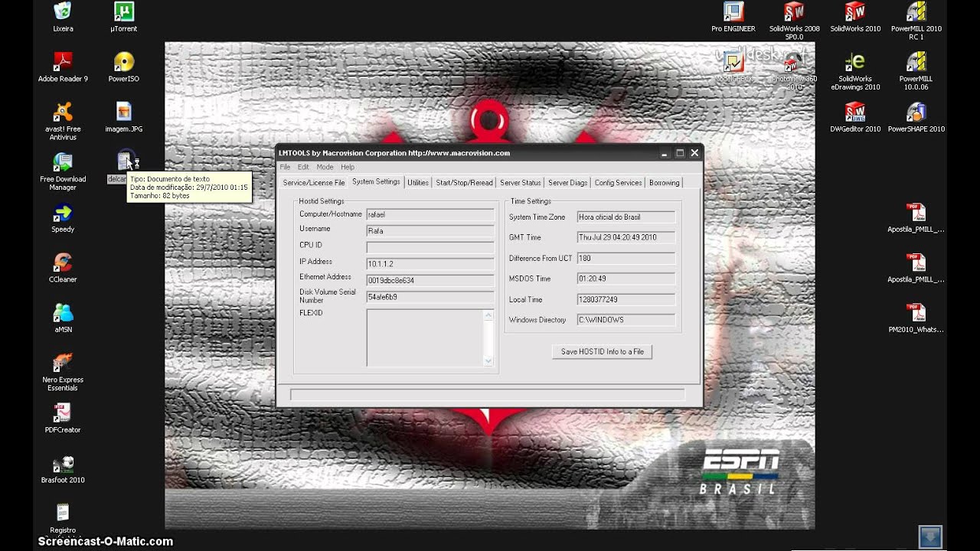Select the imagem.JPG file icon

pos(124,112)
